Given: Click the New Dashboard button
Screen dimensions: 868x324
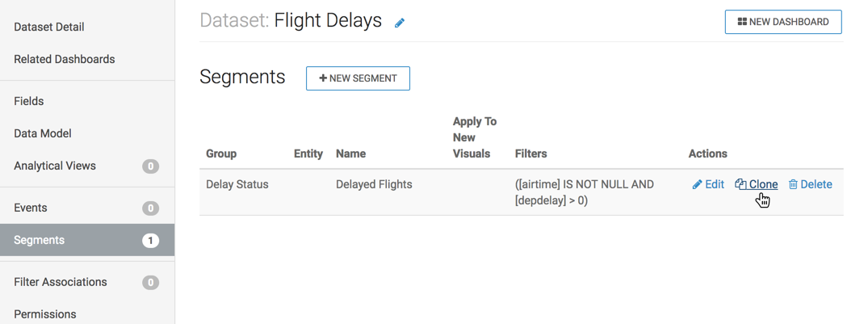Looking at the screenshot, I should (x=783, y=22).
